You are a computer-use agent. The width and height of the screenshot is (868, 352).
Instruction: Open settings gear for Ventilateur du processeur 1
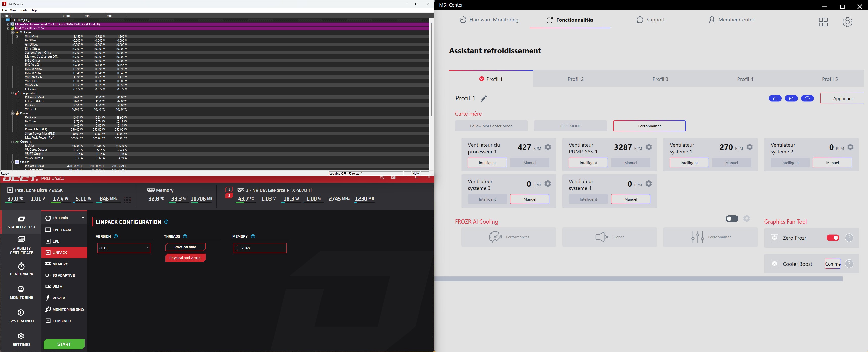pos(548,147)
